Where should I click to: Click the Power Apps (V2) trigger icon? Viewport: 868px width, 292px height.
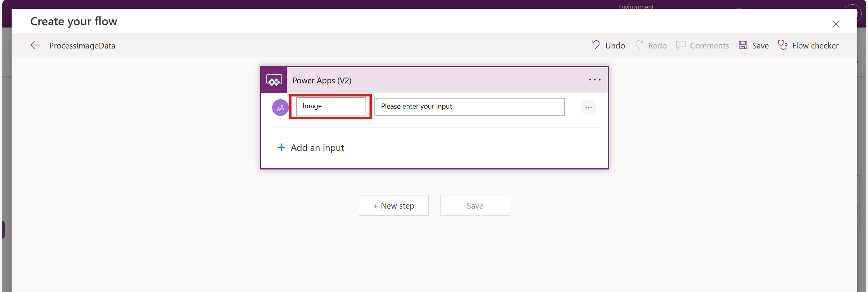(274, 80)
